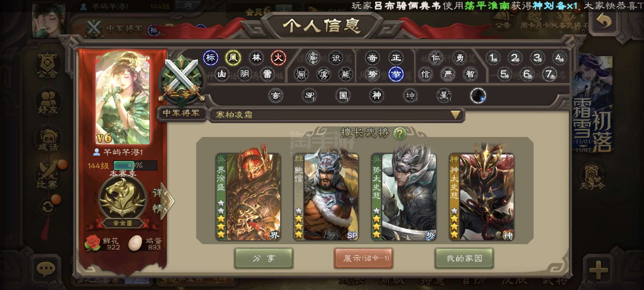Click the 我的家园 button

click(464, 258)
